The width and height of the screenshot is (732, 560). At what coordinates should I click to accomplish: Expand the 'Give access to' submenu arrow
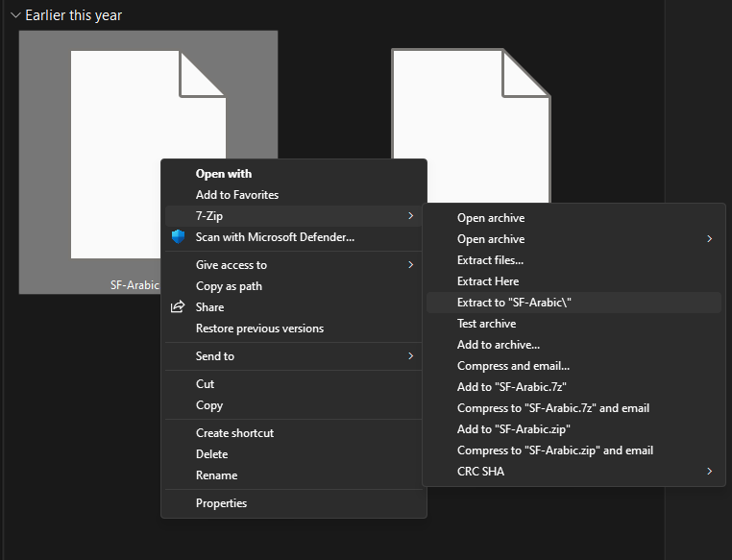(411, 264)
